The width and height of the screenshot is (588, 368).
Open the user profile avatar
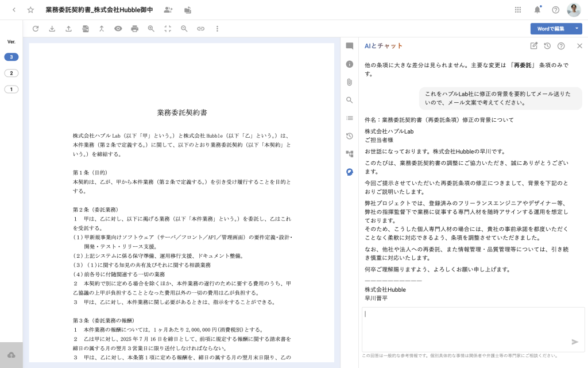[x=574, y=10]
